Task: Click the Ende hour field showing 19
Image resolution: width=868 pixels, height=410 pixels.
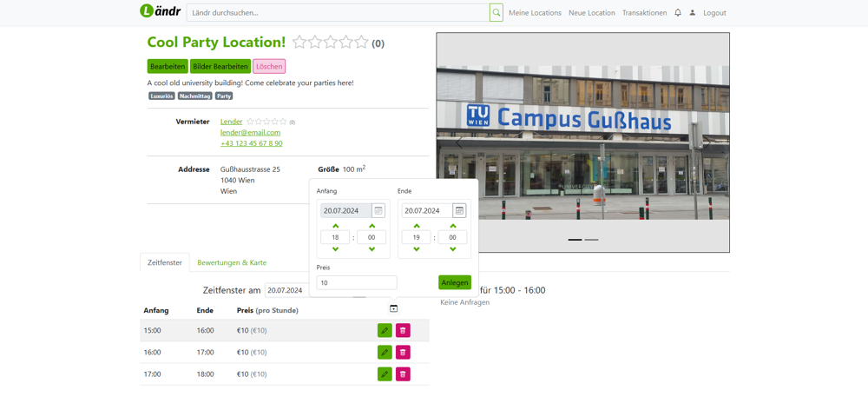Action: (417, 238)
